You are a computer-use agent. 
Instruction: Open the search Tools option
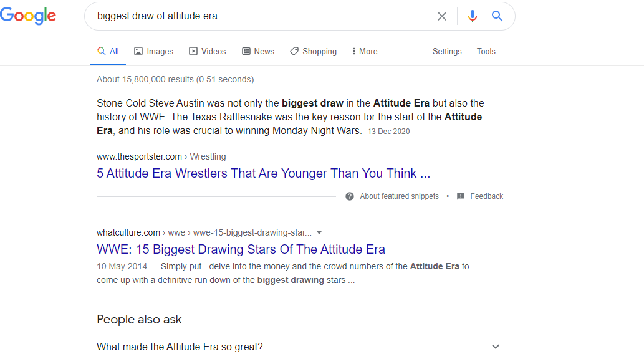[486, 52]
